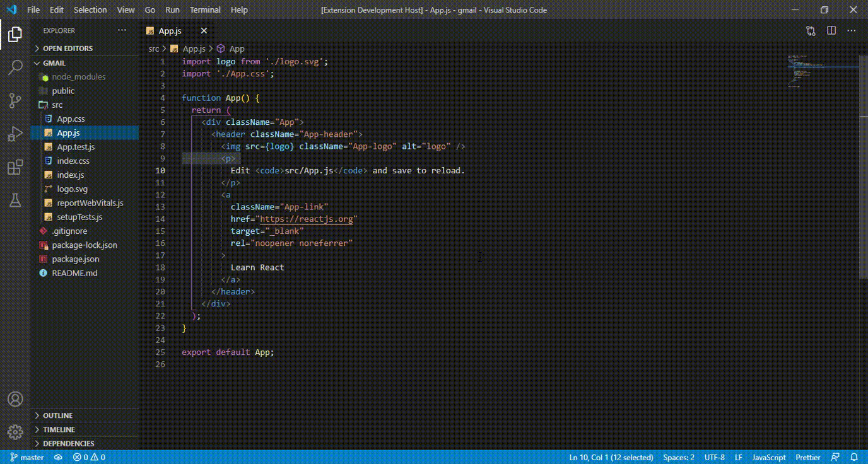Screen dimensions: 868x464
Task: Click the Ln 10, Col 1 position indicator
Action: 611,457
